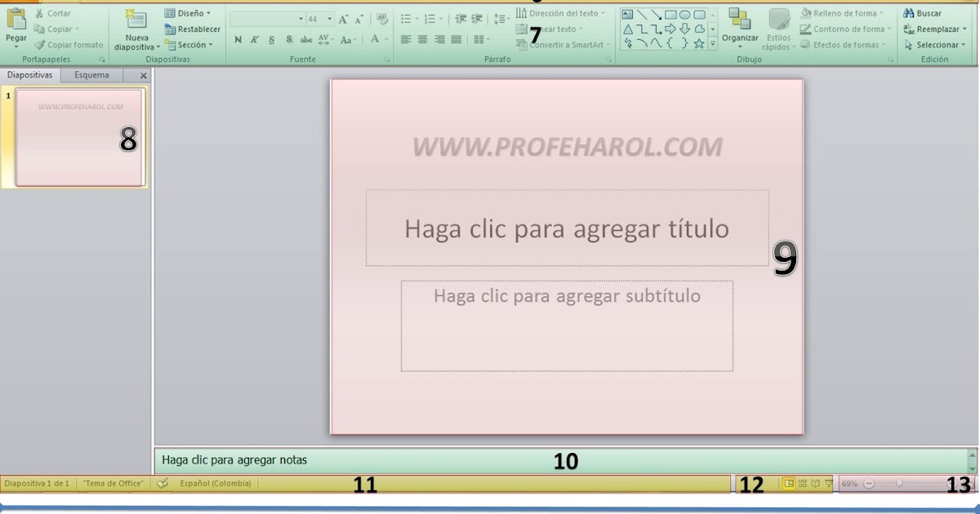Decrease font size with small A icon
The width and height of the screenshot is (980, 514).
359,19
